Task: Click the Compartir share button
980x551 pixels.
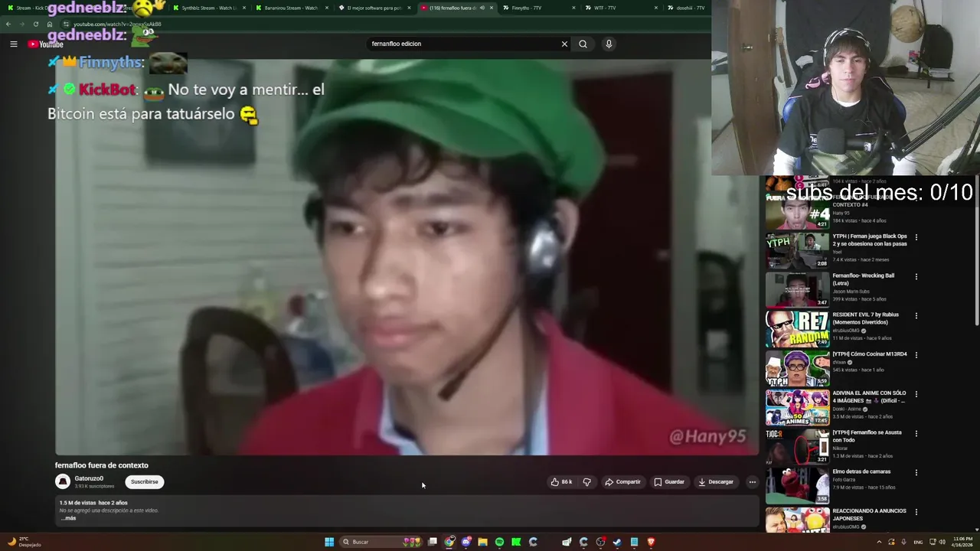Action: tap(622, 482)
